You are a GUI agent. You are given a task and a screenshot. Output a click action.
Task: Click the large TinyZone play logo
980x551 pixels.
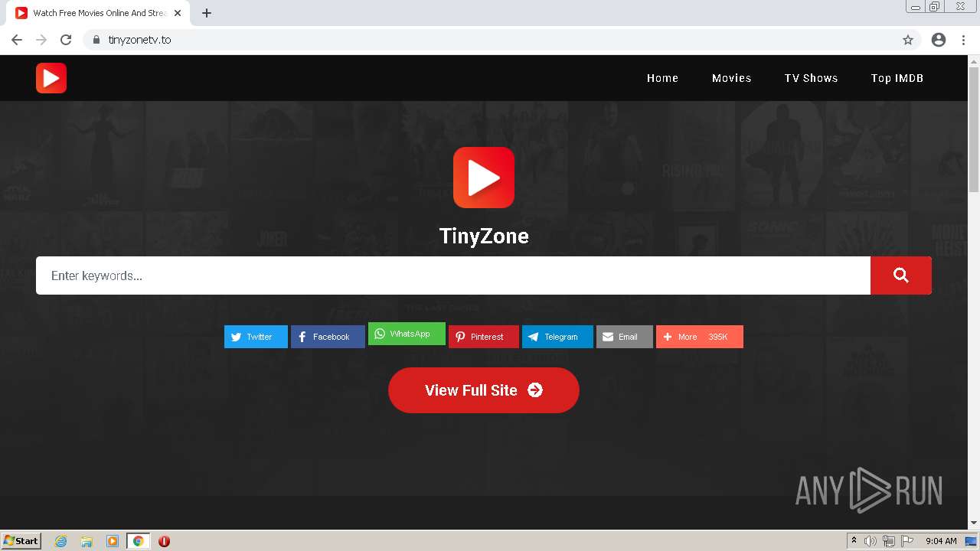pyautogui.click(x=484, y=178)
